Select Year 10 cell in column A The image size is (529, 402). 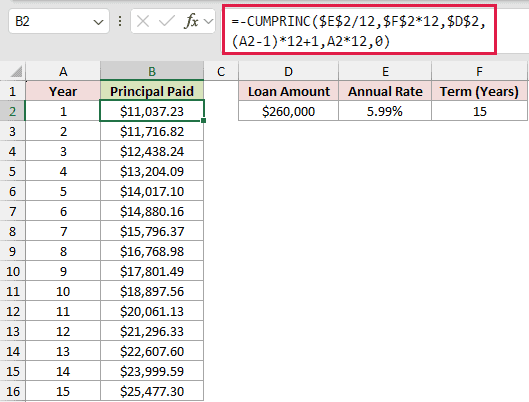coord(63,291)
